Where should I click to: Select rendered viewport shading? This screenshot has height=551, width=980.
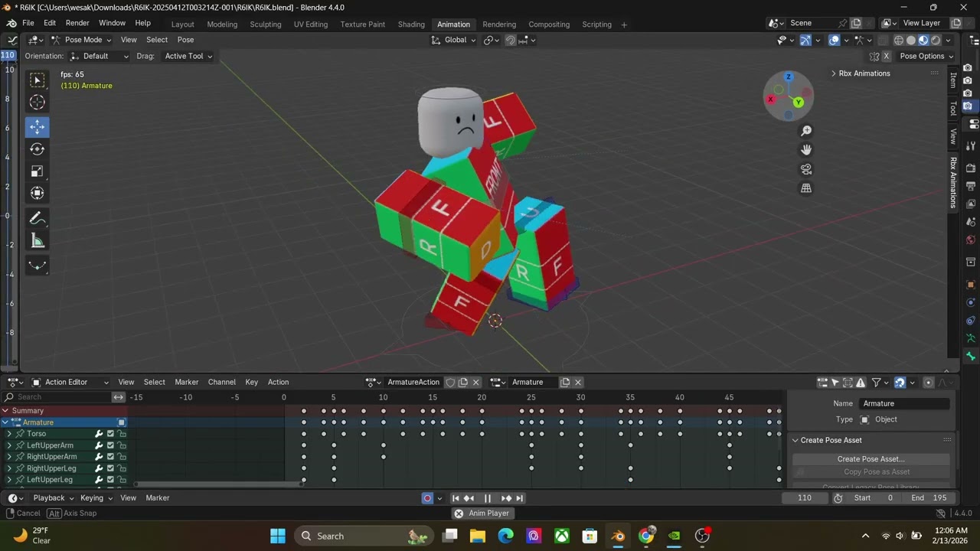click(x=936, y=40)
